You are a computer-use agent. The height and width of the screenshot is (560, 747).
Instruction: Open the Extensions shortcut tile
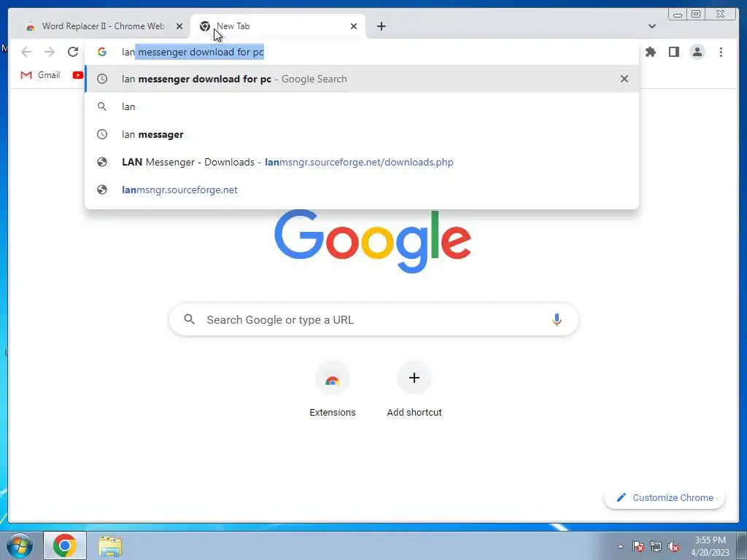tap(333, 391)
